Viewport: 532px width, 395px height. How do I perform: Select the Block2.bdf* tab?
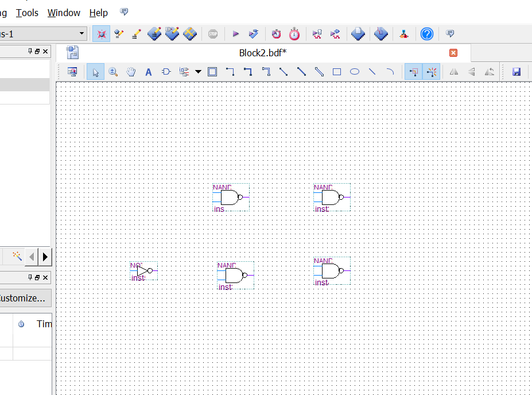coord(263,53)
